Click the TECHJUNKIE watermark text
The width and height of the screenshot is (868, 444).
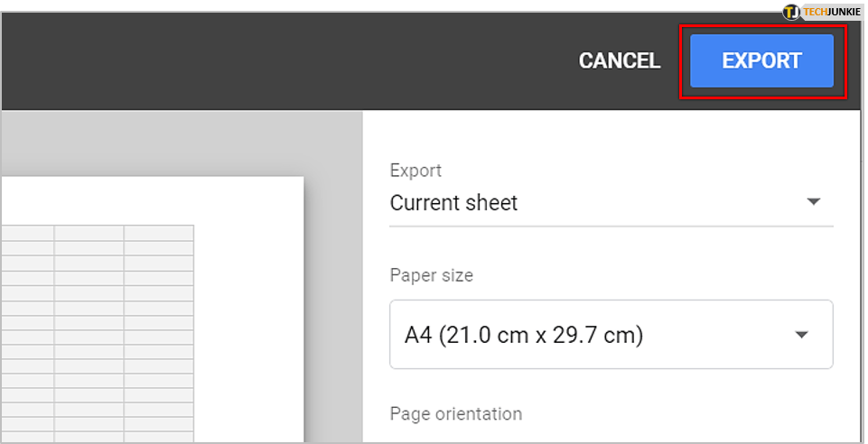pyautogui.click(x=832, y=12)
